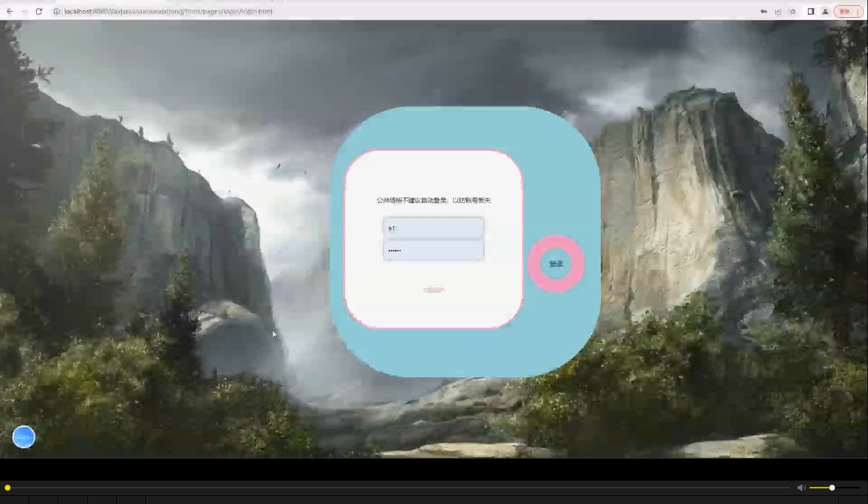
Task: Focus the masked password field
Action: tap(433, 250)
